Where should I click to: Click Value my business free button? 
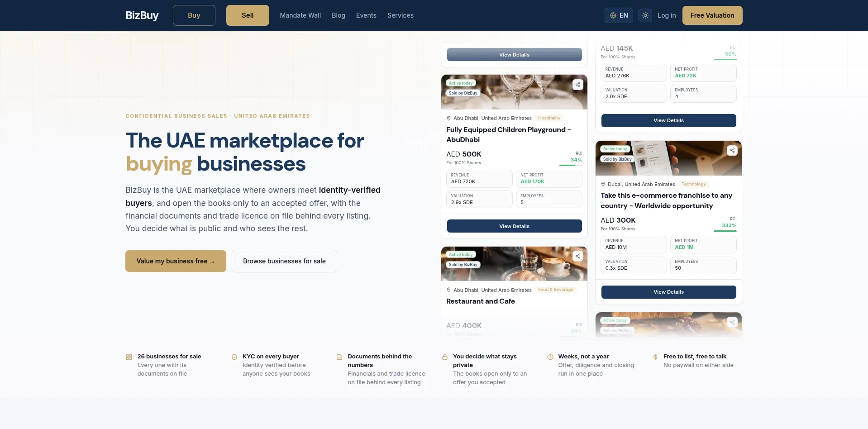(176, 261)
